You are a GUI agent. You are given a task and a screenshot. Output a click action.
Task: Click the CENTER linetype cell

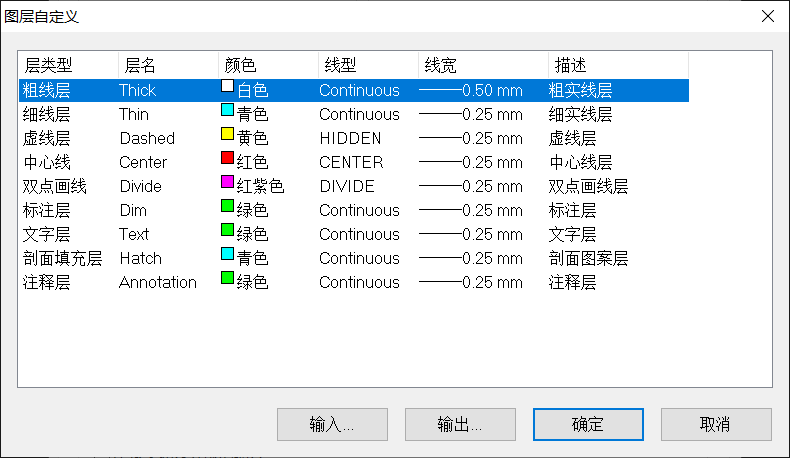click(x=351, y=162)
